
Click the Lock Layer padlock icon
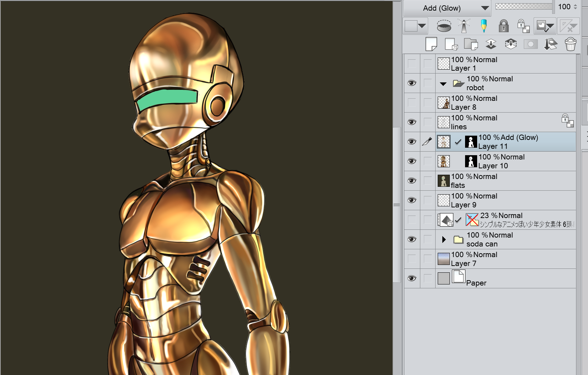[x=503, y=26]
